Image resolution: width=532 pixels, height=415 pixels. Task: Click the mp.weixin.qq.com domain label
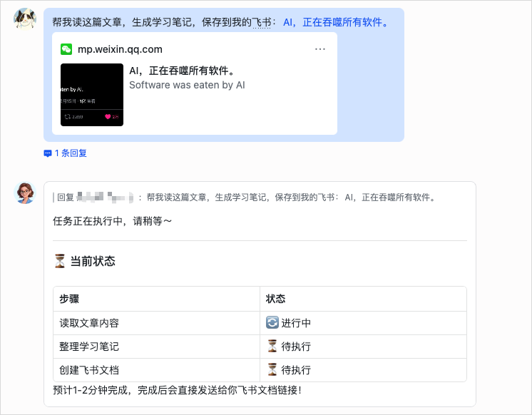click(120, 49)
